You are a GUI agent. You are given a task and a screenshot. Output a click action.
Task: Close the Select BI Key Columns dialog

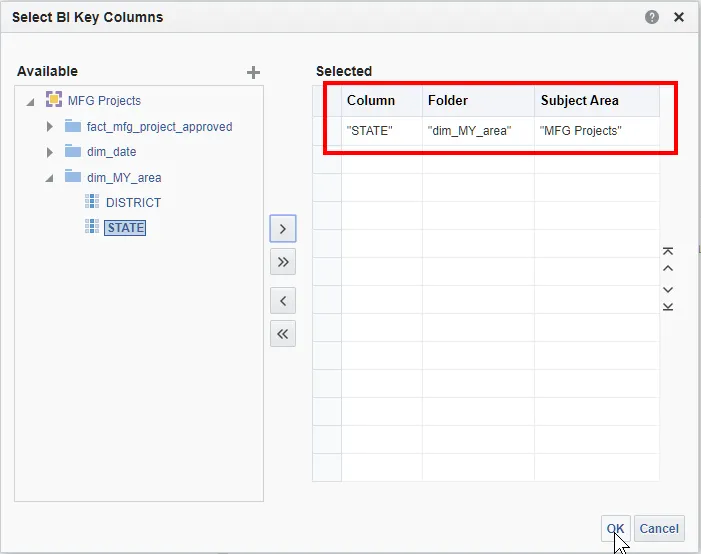coord(679,17)
